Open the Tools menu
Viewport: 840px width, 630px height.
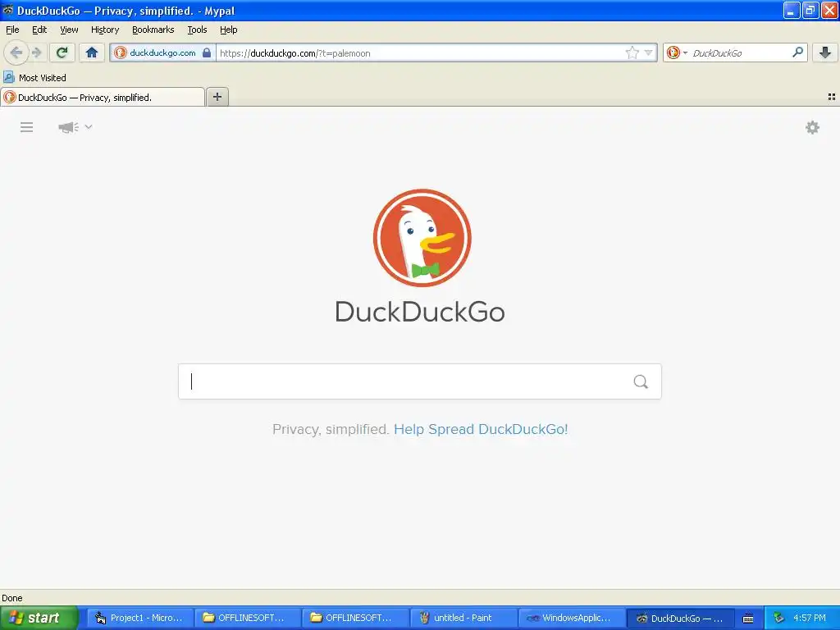click(197, 30)
